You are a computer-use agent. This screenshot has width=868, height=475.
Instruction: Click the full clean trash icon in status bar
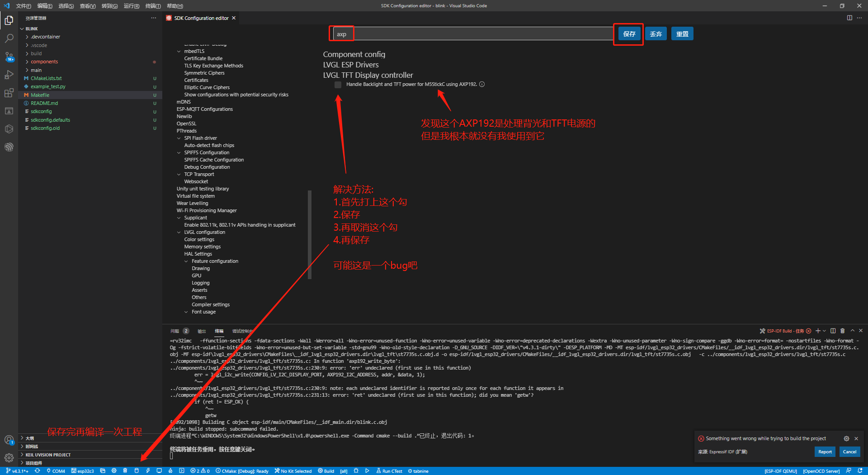click(x=125, y=471)
